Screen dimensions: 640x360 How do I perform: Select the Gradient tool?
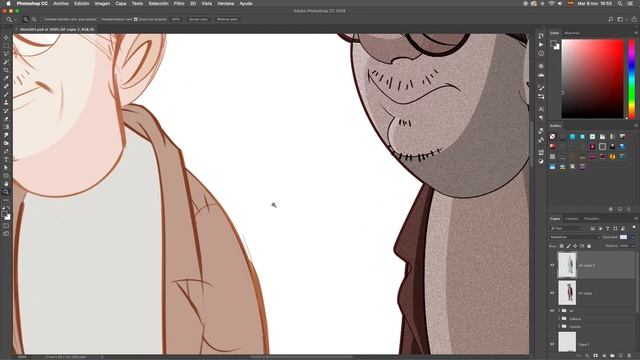click(x=6, y=127)
